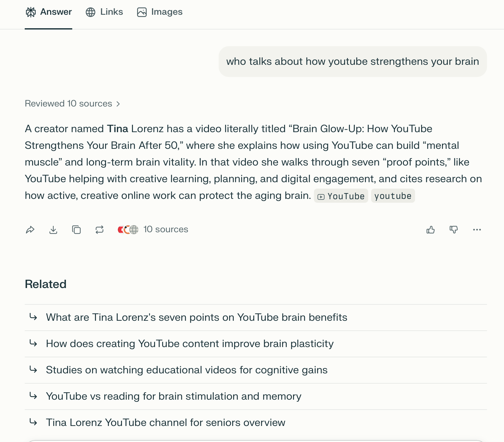Click the share arrow icon
The width and height of the screenshot is (504, 442).
pyautogui.click(x=30, y=230)
